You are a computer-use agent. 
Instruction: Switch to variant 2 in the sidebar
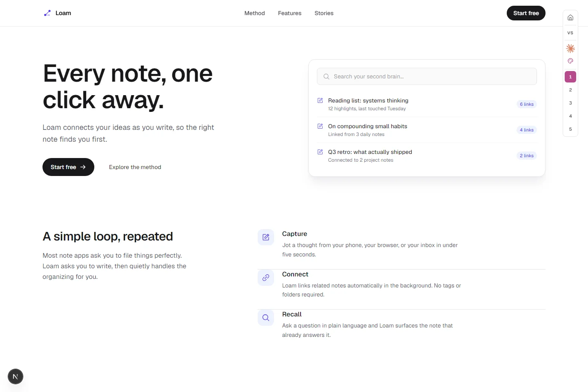570,90
